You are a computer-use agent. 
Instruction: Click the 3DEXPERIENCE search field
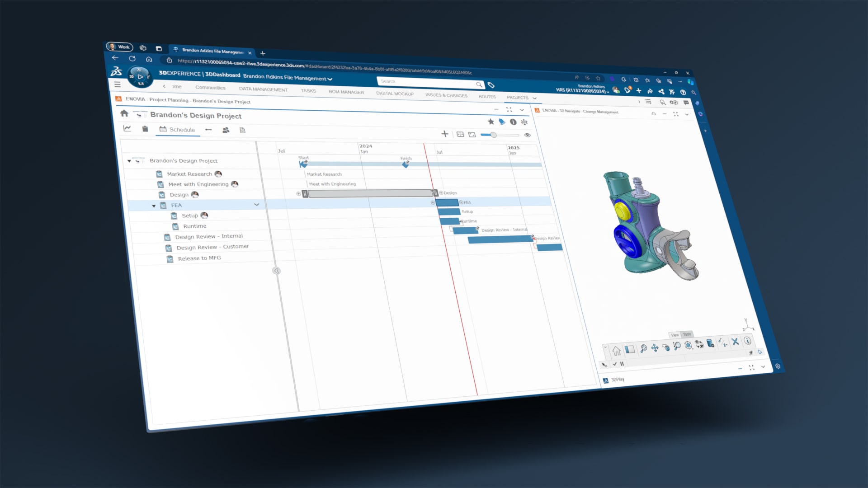tap(425, 82)
